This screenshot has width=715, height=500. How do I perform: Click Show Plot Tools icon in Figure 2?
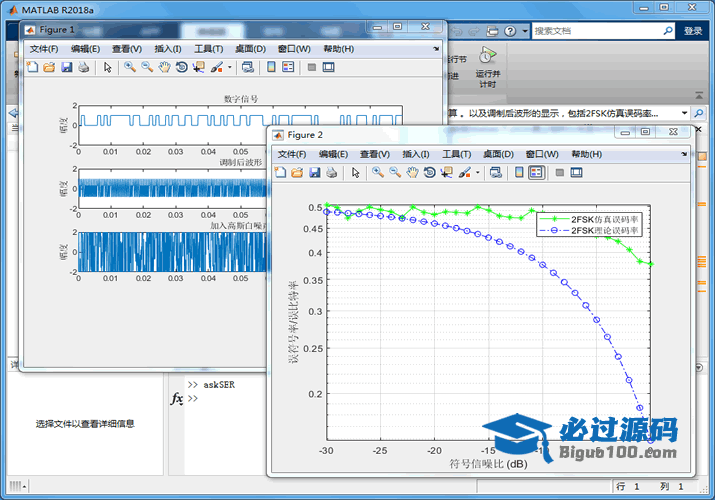pos(576,173)
